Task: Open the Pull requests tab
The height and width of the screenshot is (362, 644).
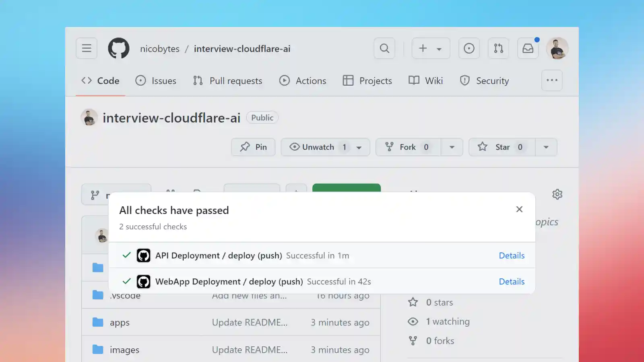Action: pyautogui.click(x=228, y=81)
